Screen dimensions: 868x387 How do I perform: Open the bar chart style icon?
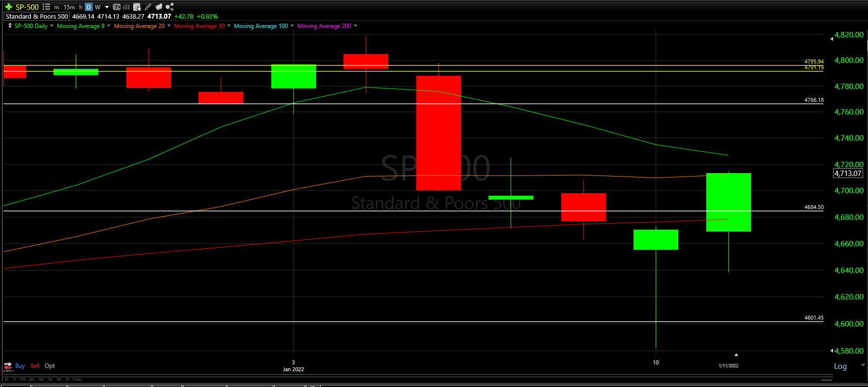(x=126, y=7)
